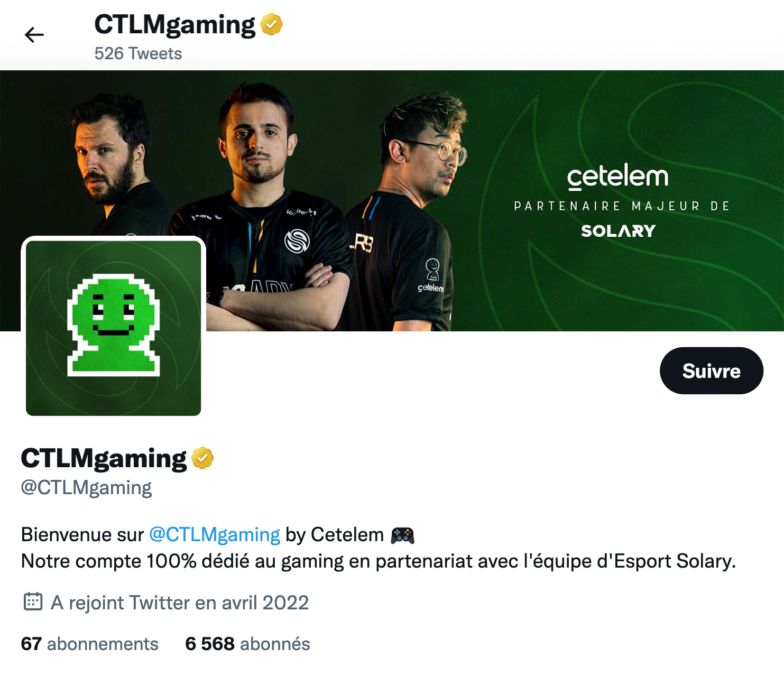Click the bio line mentioning Esport Solary

click(x=379, y=561)
